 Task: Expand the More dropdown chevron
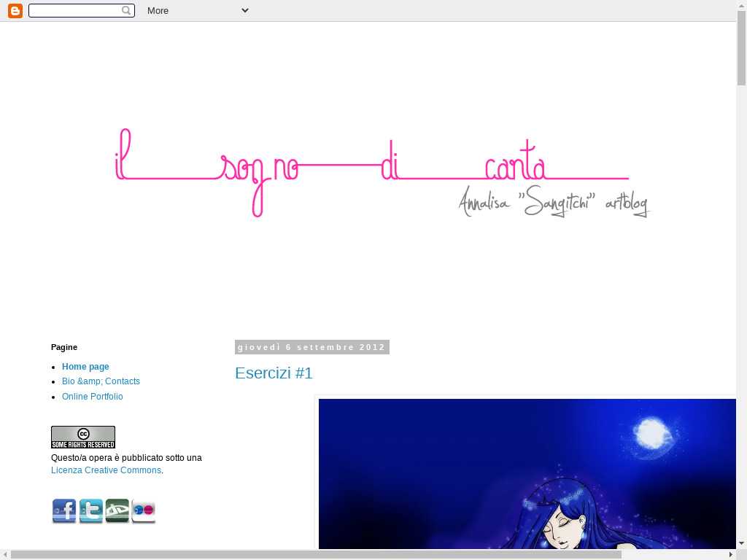(x=245, y=10)
